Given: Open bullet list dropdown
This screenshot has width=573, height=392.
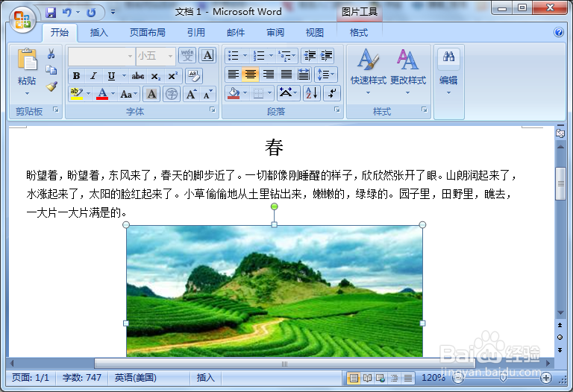Looking at the screenshot, I should 245,55.
